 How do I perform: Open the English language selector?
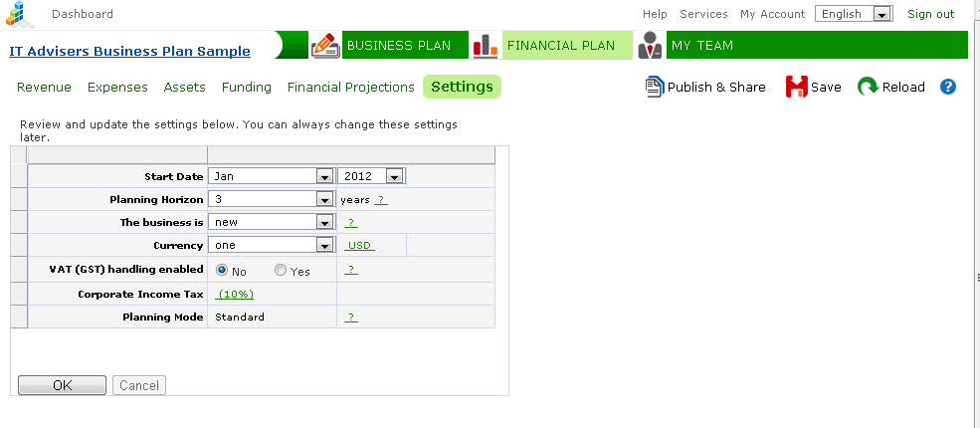(853, 14)
